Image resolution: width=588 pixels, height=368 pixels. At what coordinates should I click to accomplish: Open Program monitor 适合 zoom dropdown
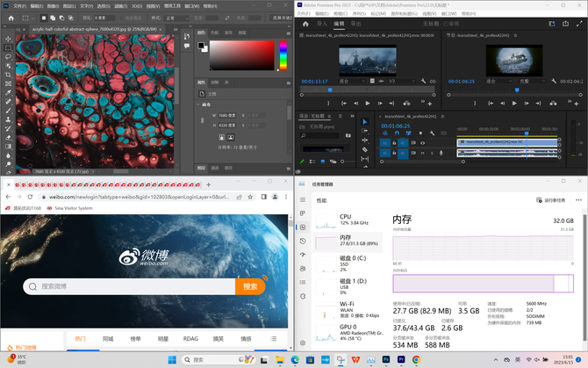pos(498,81)
